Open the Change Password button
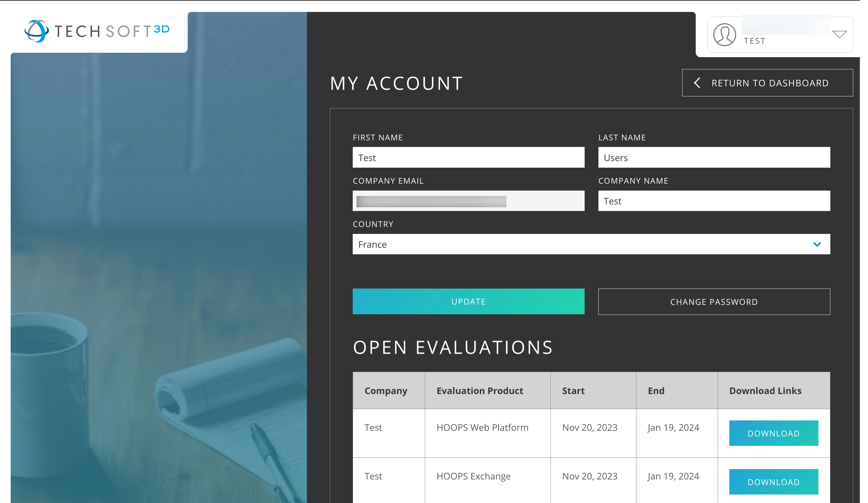The height and width of the screenshot is (503, 868). (x=714, y=302)
